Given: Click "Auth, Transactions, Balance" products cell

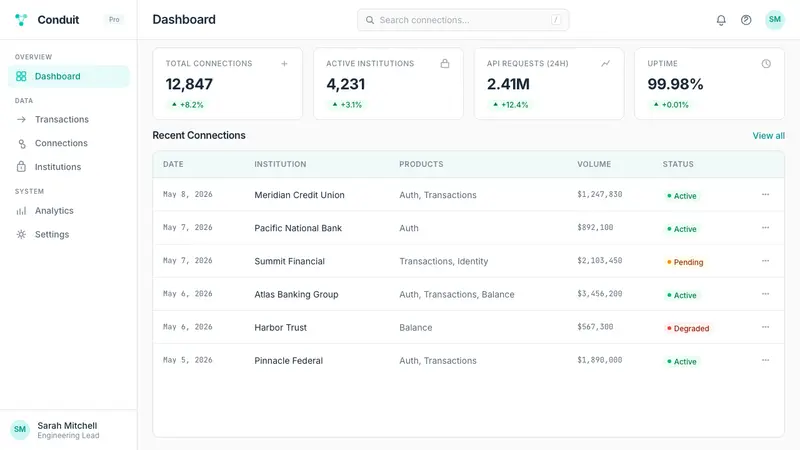Looking at the screenshot, I should pyautogui.click(x=457, y=294).
